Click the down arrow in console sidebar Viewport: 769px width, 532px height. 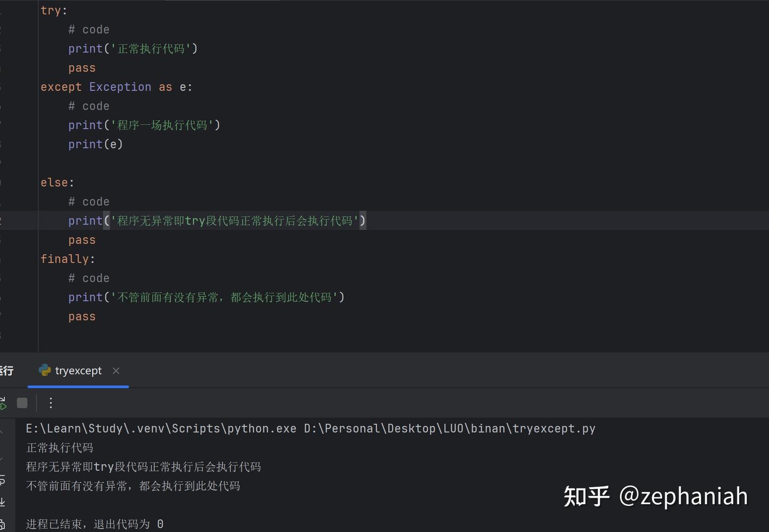tap(2, 458)
